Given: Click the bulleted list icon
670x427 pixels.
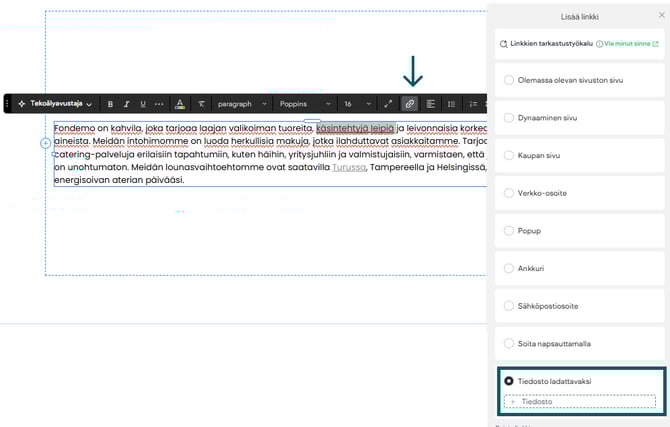Looking at the screenshot, I should pos(451,104).
